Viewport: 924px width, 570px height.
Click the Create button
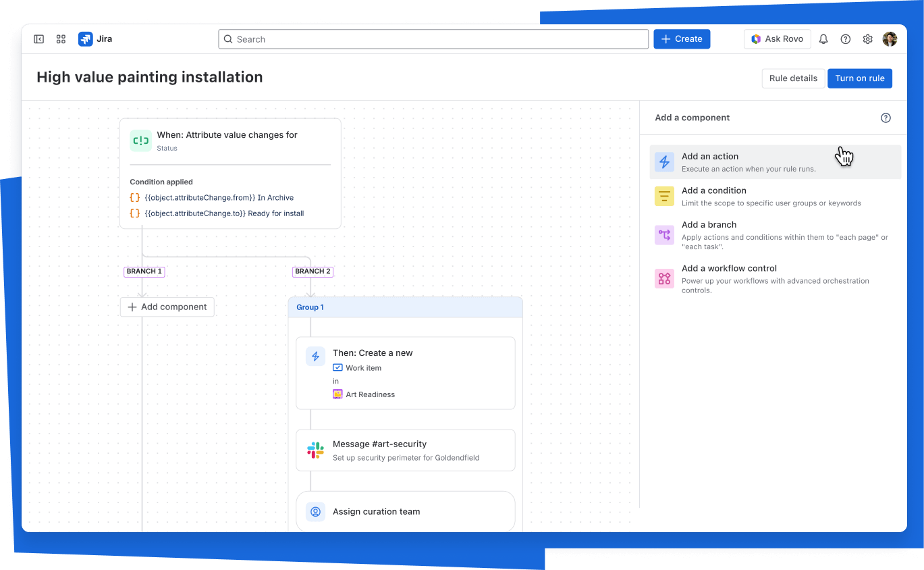(681, 39)
